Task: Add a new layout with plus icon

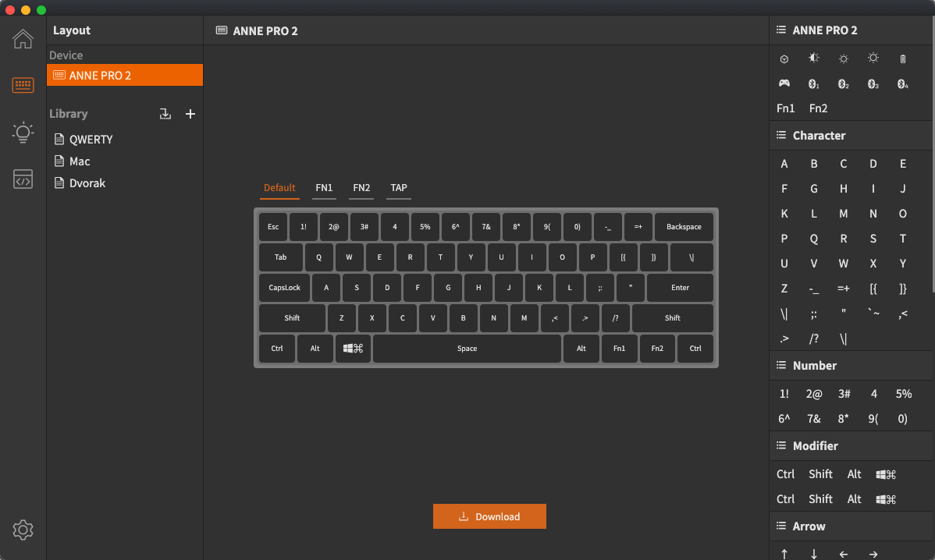Action: 190,114
